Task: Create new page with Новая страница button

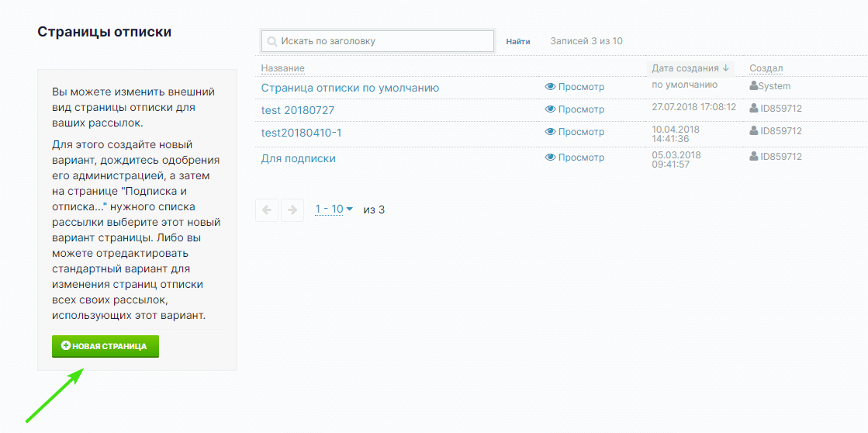Action: (105, 346)
